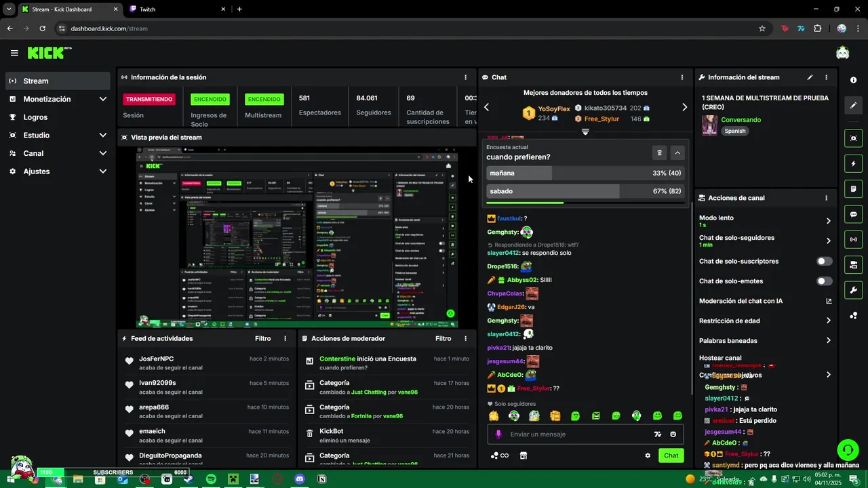Click the broadcast signal toolbar icon
The width and height of the screenshot is (868, 488).
(853, 239)
